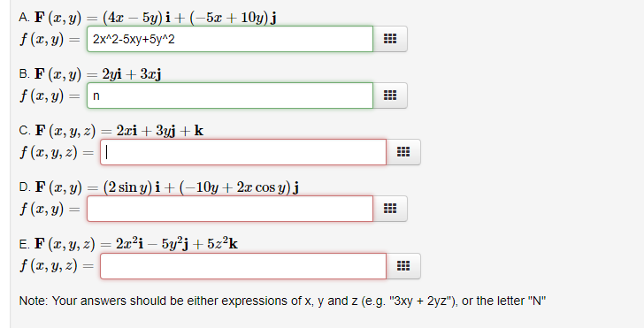Open equation editor grid for answer D
The height and width of the screenshot is (328, 644).
(x=390, y=209)
